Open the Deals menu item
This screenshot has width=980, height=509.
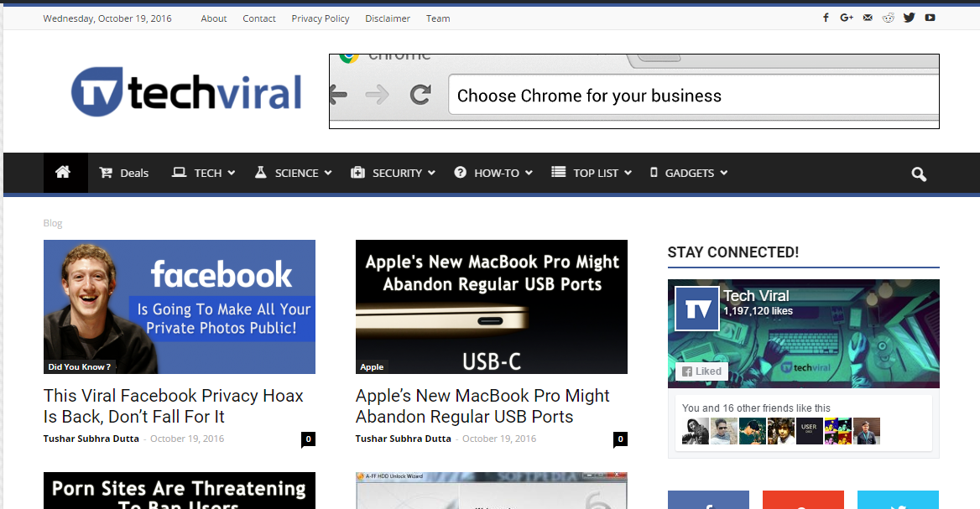(x=134, y=173)
